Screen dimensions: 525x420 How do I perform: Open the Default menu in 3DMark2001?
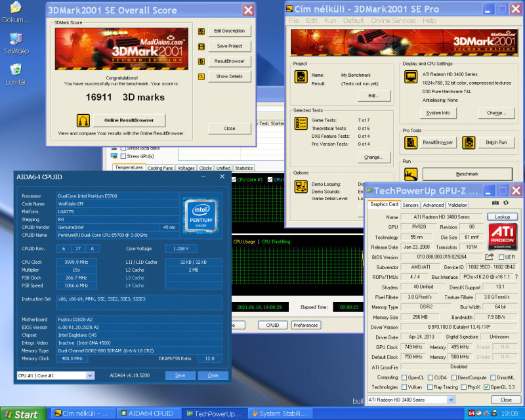point(353,21)
